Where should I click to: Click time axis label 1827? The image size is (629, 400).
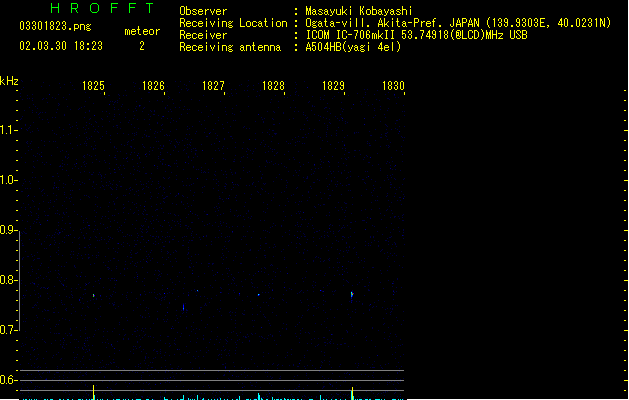click(213, 86)
